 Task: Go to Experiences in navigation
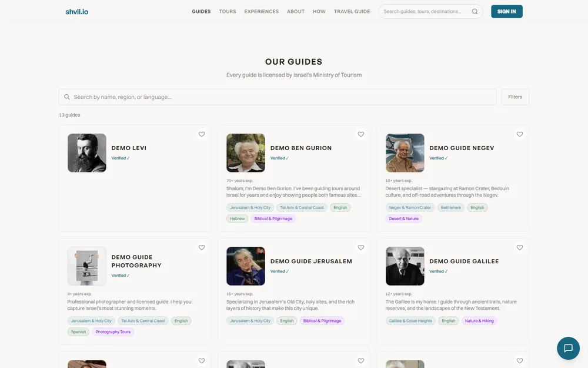262,12
